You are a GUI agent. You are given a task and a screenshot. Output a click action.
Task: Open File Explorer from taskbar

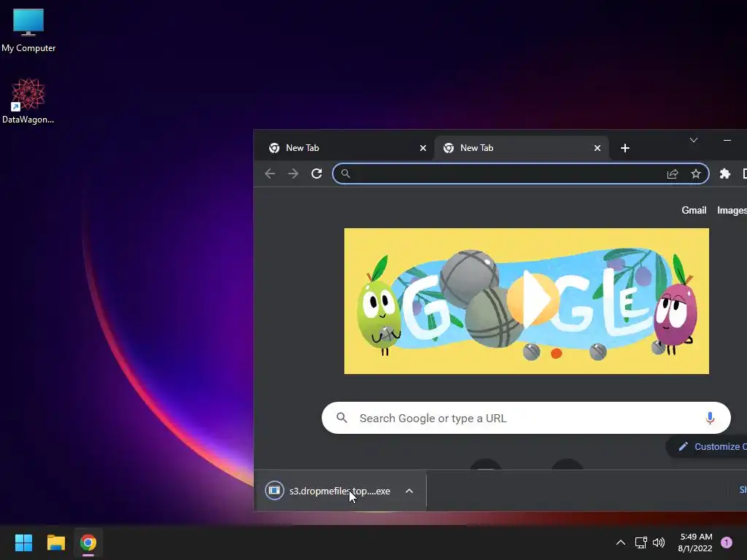(x=55, y=542)
